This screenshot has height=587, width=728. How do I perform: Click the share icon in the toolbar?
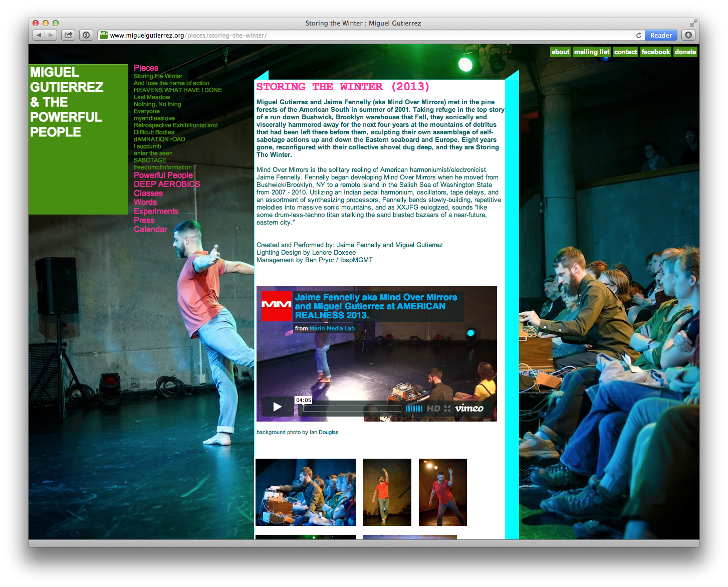click(x=68, y=35)
